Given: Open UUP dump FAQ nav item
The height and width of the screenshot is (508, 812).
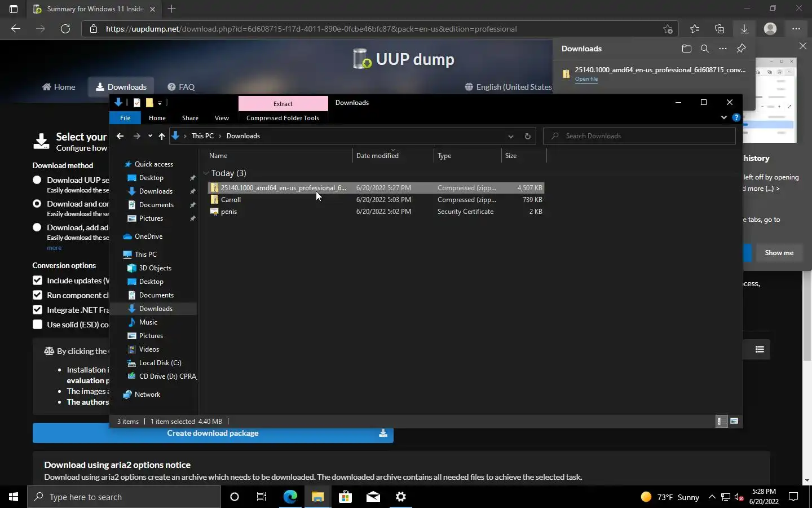Looking at the screenshot, I should (x=181, y=87).
